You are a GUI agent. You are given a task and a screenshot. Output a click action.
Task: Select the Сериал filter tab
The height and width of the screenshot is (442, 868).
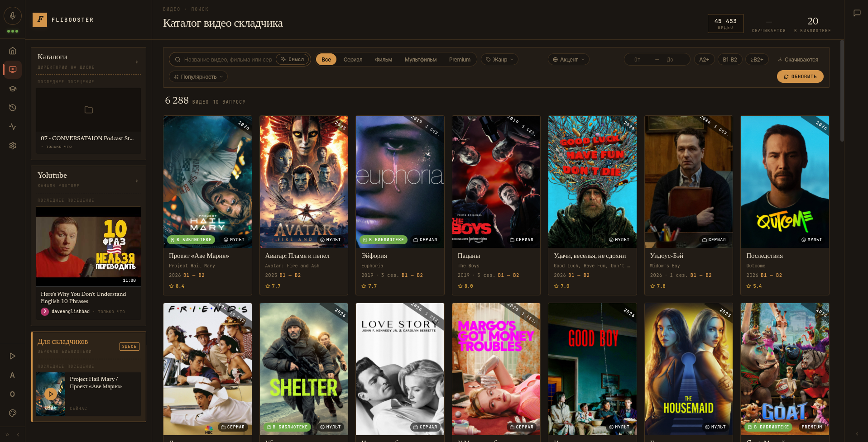(x=353, y=60)
